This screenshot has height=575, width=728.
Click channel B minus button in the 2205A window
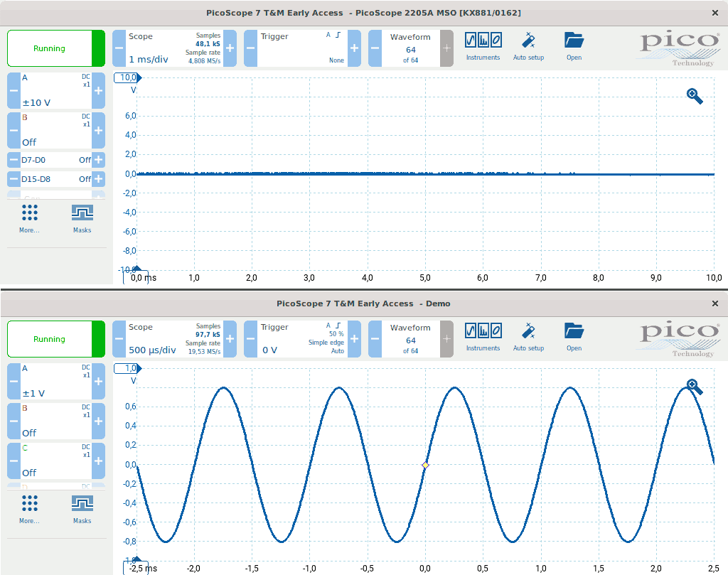(x=14, y=130)
